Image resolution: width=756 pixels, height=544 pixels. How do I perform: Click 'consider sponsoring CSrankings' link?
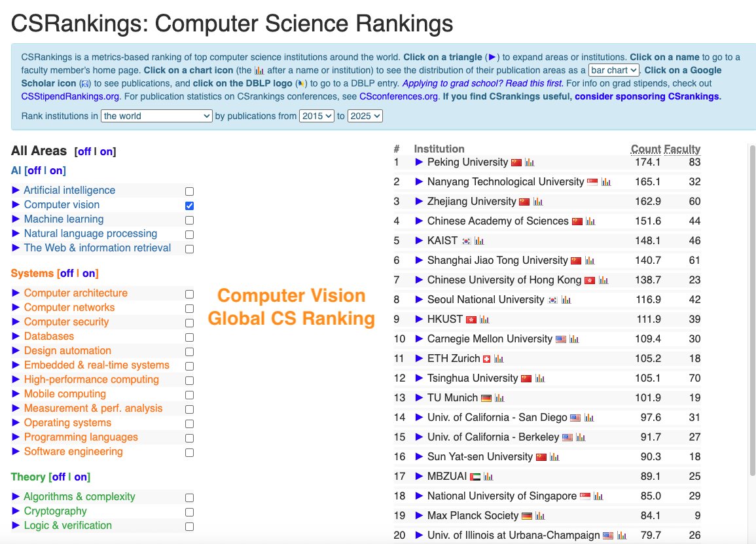click(647, 96)
